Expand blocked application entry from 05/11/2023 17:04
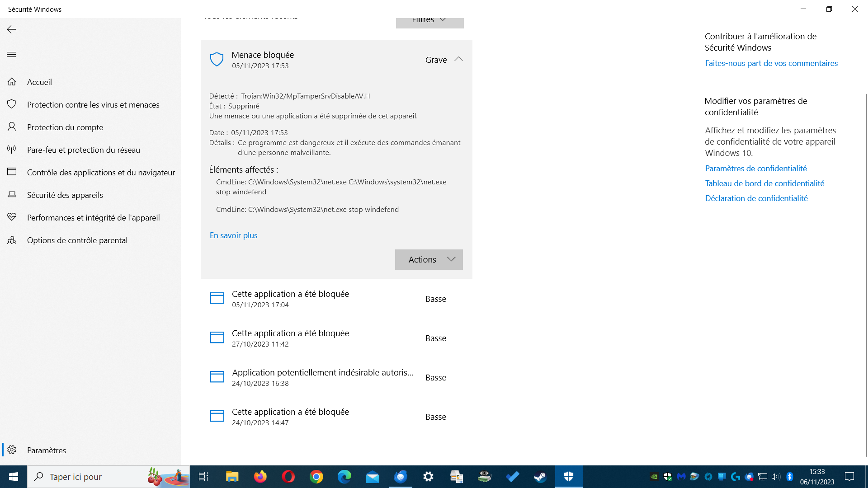The image size is (868, 488). click(x=336, y=299)
